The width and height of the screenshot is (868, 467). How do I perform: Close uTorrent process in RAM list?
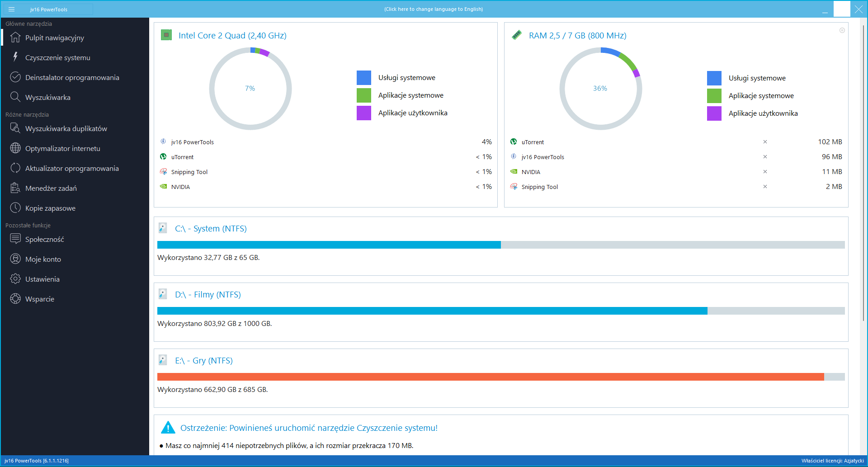click(765, 142)
